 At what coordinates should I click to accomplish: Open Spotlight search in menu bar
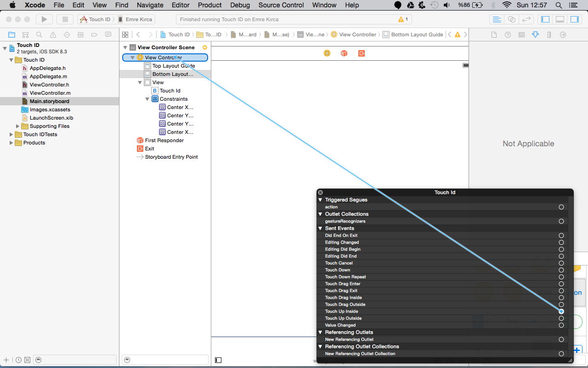[559, 5]
